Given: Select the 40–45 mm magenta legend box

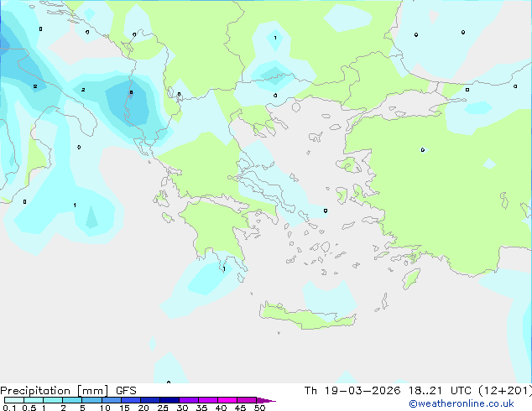Looking at the screenshot, I should 227,400.
